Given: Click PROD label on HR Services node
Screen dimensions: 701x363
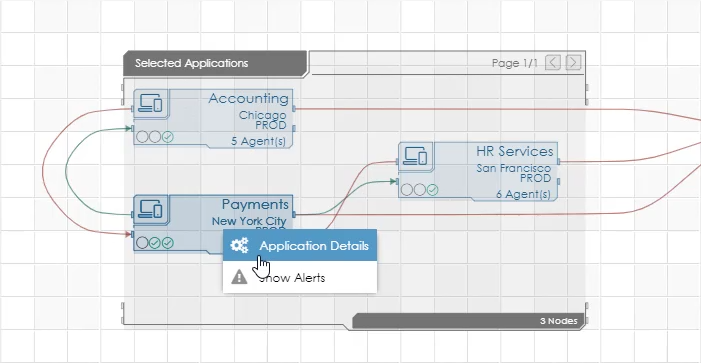Looking at the screenshot, I should (536, 178).
